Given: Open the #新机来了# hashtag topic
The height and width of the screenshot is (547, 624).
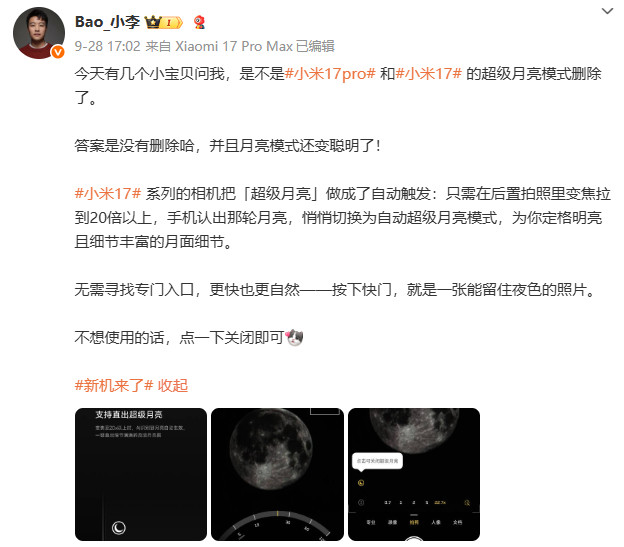Looking at the screenshot, I should pos(114,385).
